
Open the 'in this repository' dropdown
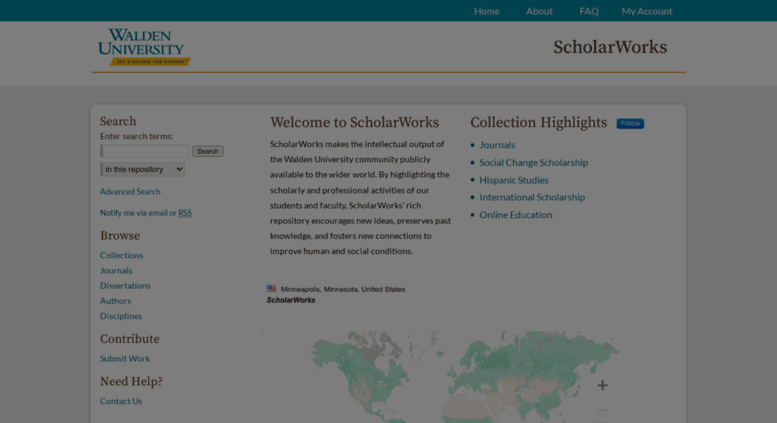[x=142, y=169]
